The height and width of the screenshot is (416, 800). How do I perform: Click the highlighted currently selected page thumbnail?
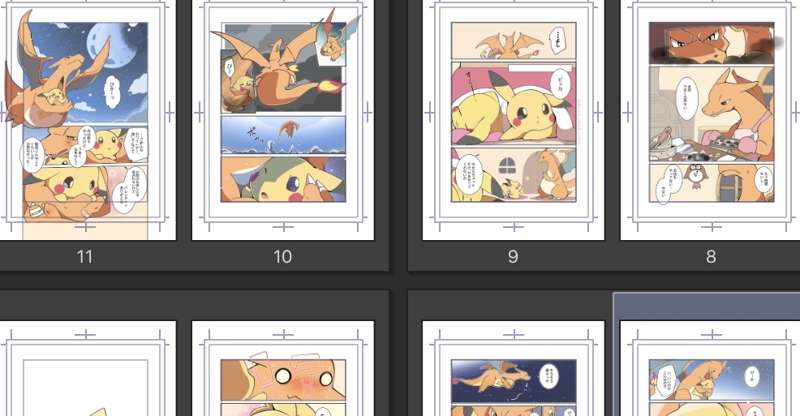[x=710, y=369]
